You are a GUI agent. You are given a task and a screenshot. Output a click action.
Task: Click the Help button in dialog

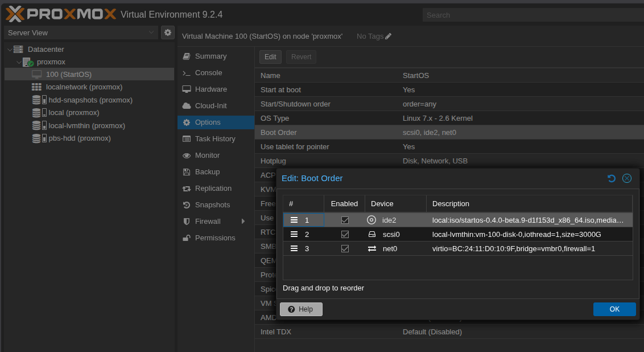click(x=301, y=309)
